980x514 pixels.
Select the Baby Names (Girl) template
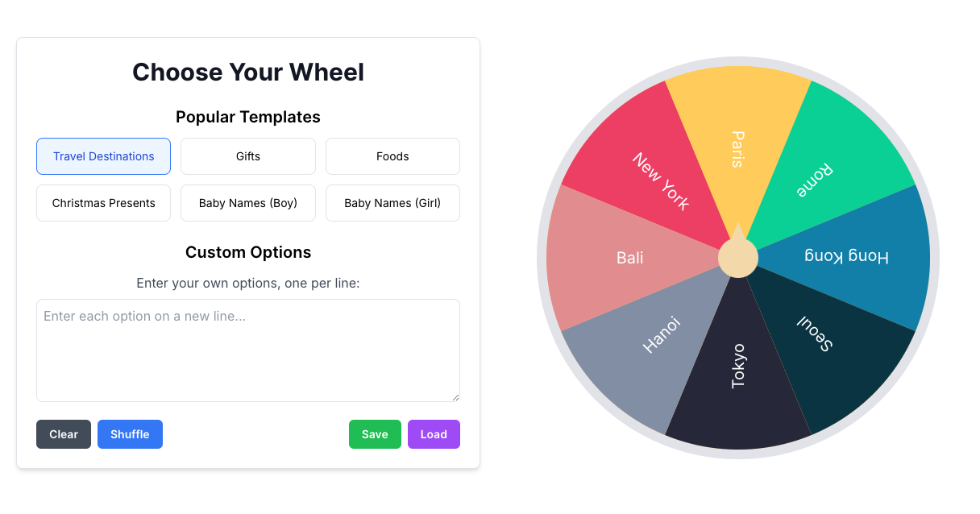(x=392, y=203)
